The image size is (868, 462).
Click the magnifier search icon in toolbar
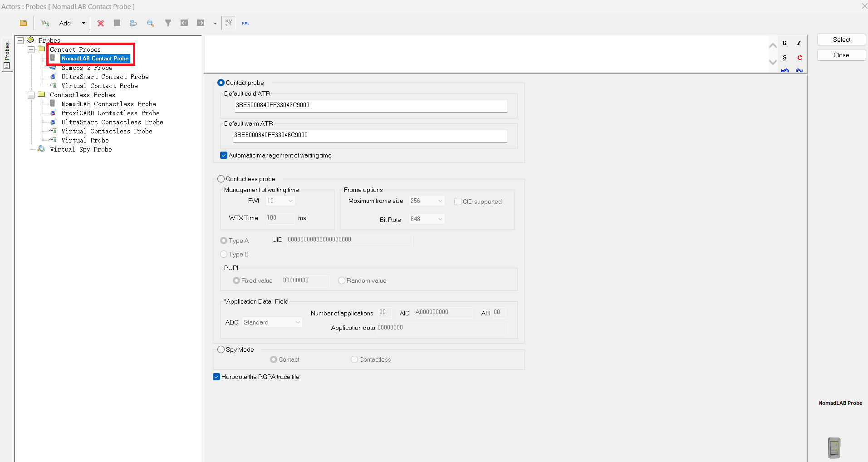click(150, 23)
